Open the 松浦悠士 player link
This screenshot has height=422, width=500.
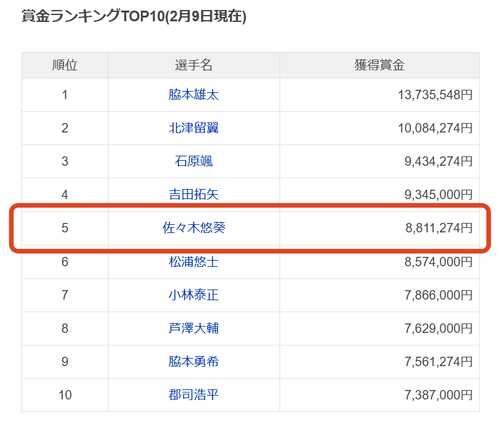pos(193,262)
